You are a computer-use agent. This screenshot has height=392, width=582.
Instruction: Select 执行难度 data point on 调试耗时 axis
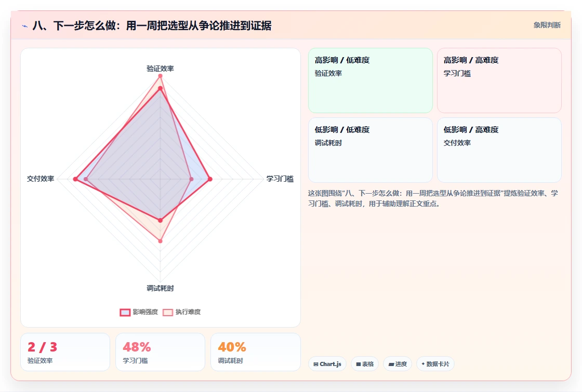(x=161, y=241)
